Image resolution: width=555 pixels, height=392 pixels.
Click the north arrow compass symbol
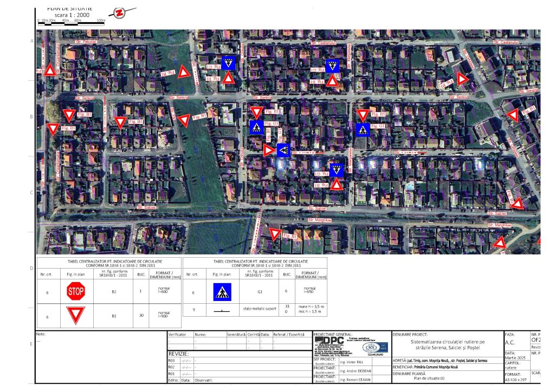[x=119, y=12]
